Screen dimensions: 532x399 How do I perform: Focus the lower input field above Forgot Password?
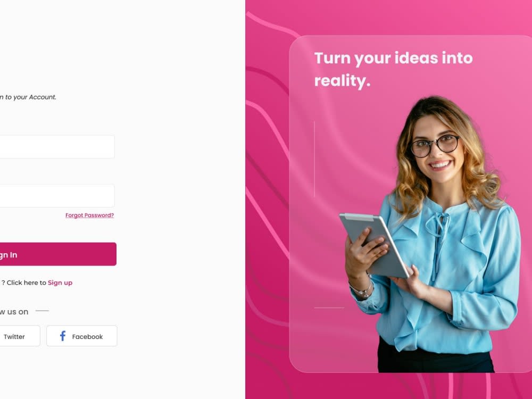pos(57,196)
